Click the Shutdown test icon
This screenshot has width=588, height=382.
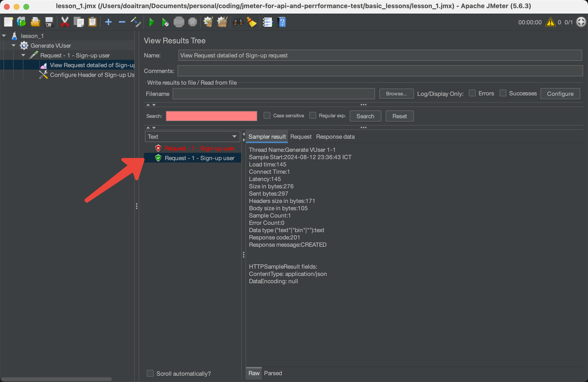click(192, 22)
